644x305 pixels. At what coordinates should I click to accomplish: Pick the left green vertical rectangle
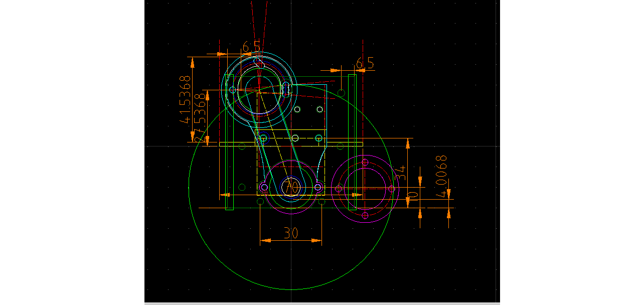point(229,142)
